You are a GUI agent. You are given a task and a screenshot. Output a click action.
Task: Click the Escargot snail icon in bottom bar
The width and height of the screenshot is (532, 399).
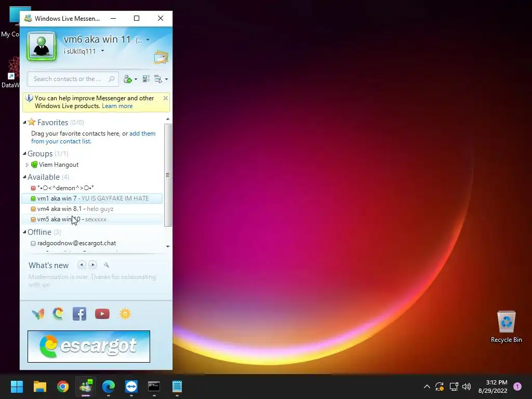(x=58, y=313)
